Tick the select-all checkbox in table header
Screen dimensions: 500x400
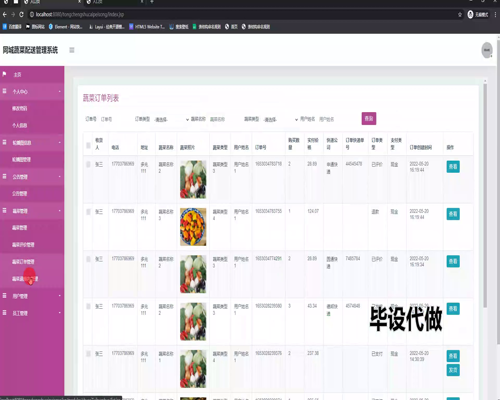pos(88,145)
